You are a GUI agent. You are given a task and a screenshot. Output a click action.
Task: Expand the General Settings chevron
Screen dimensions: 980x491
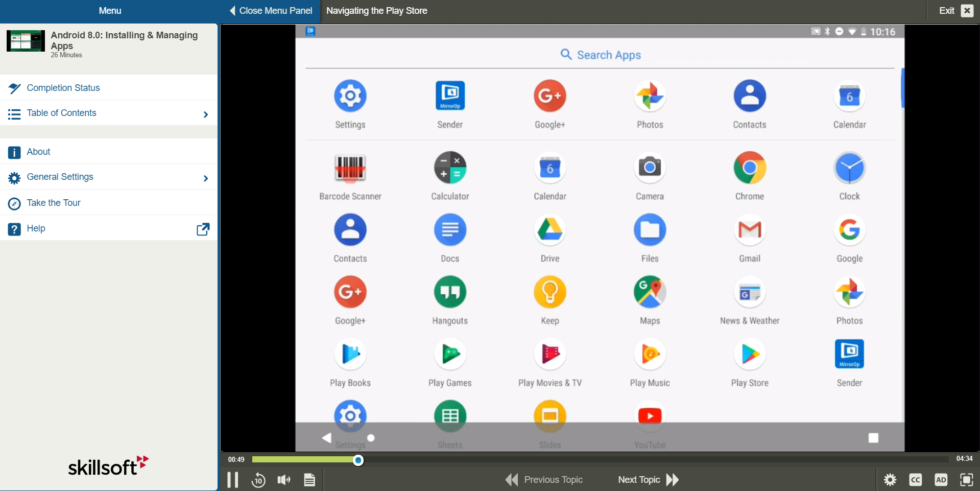206,178
